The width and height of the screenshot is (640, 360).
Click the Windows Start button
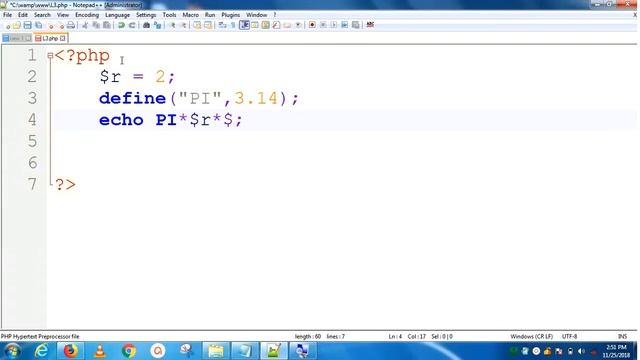coord(12,351)
